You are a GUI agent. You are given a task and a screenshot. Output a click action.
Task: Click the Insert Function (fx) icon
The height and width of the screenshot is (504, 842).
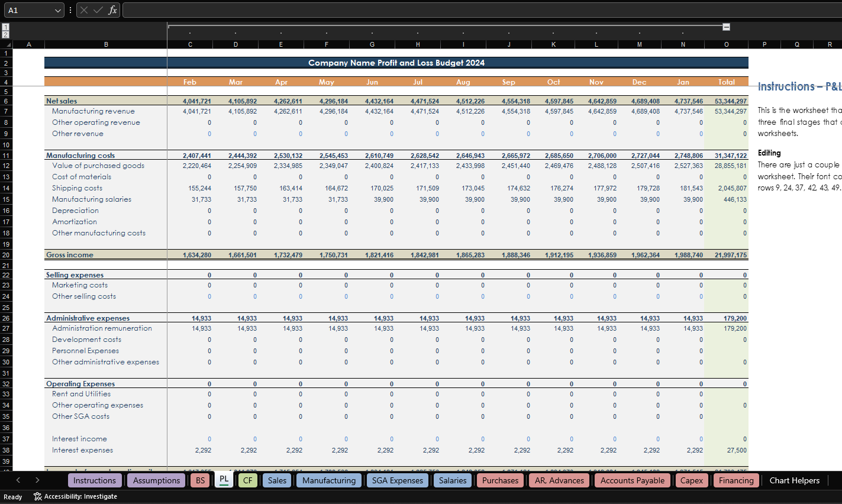click(112, 9)
